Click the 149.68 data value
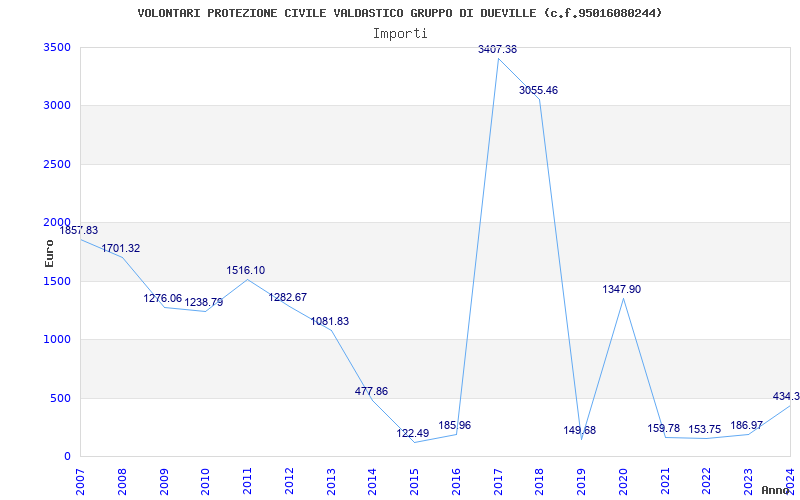 (580, 431)
